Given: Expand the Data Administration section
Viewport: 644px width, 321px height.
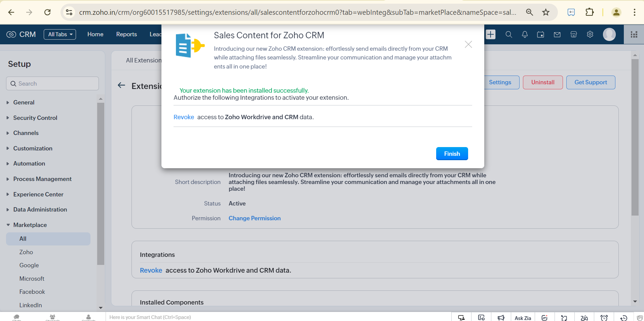Looking at the screenshot, I should click(x=40, y=210).
